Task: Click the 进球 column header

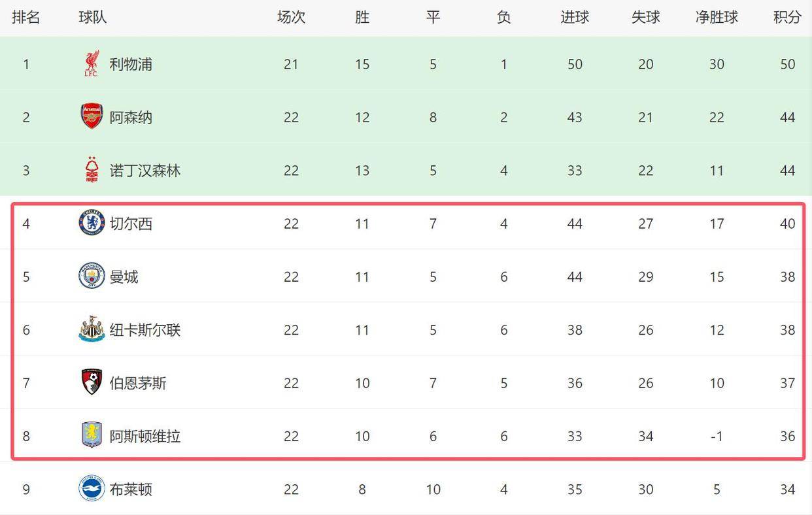Action: [x=575, y=17]
